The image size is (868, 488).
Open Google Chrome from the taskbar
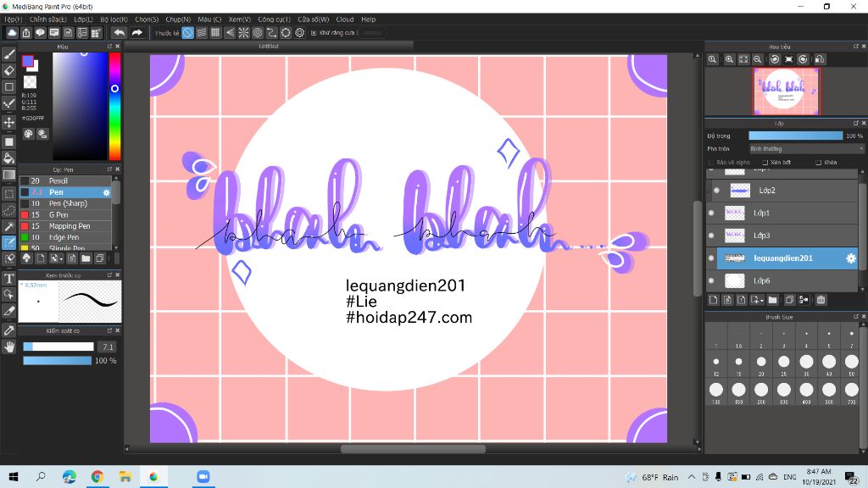[x=97, y=477]
